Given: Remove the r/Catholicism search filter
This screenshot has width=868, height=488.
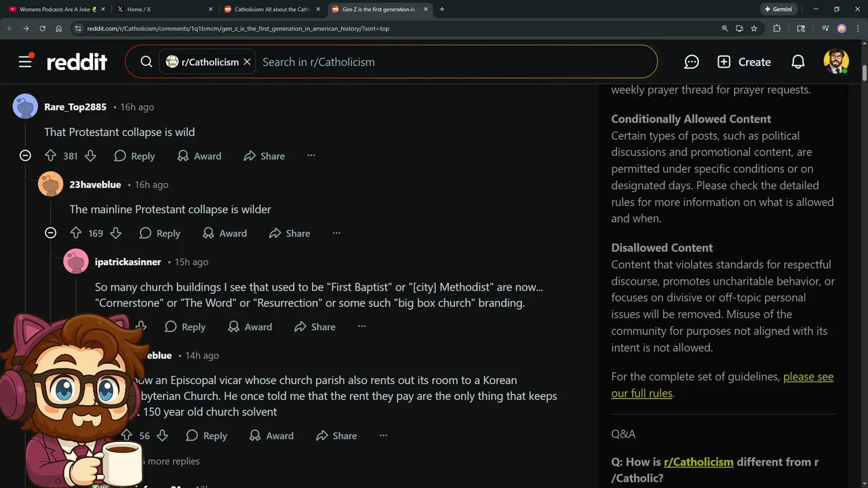Looking at the screenshot, I should (x=248, y=62).
